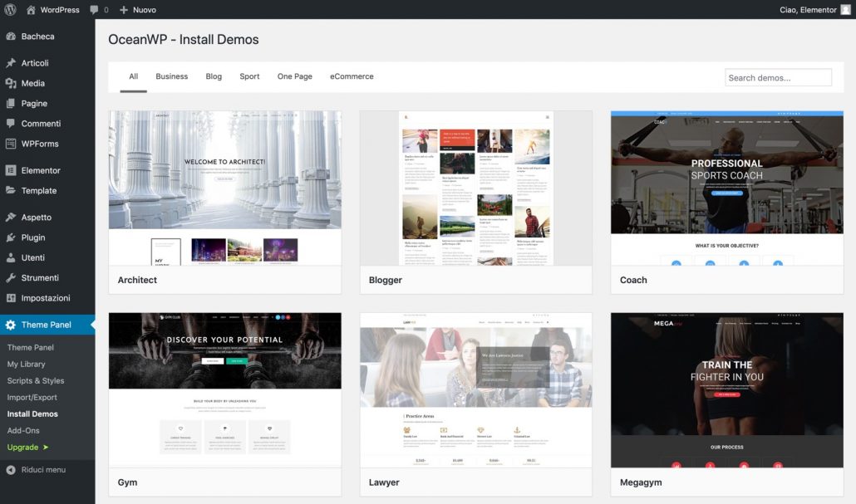Open Articoli via its pin icon
Screen dimensions: 856x504
(11, 63)
